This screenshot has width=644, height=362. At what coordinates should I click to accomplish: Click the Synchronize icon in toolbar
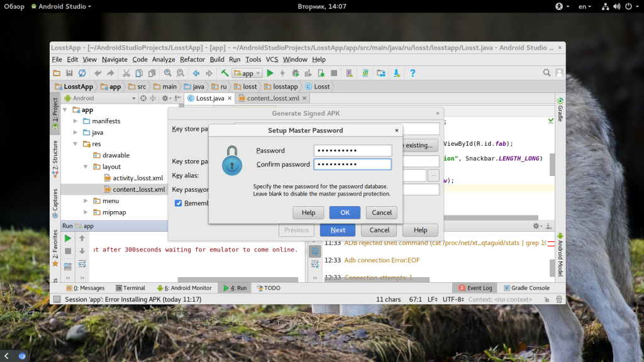(x=82, y=74)
